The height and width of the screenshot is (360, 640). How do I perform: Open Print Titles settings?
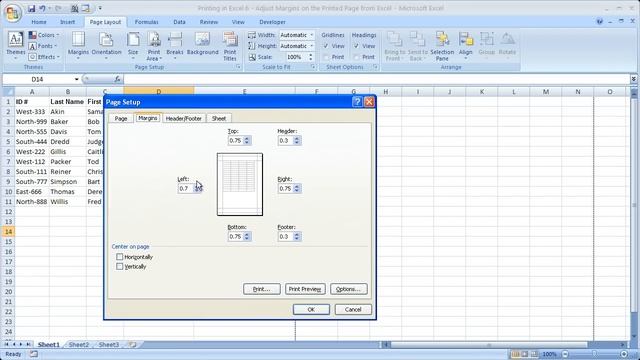click(230, 46)
